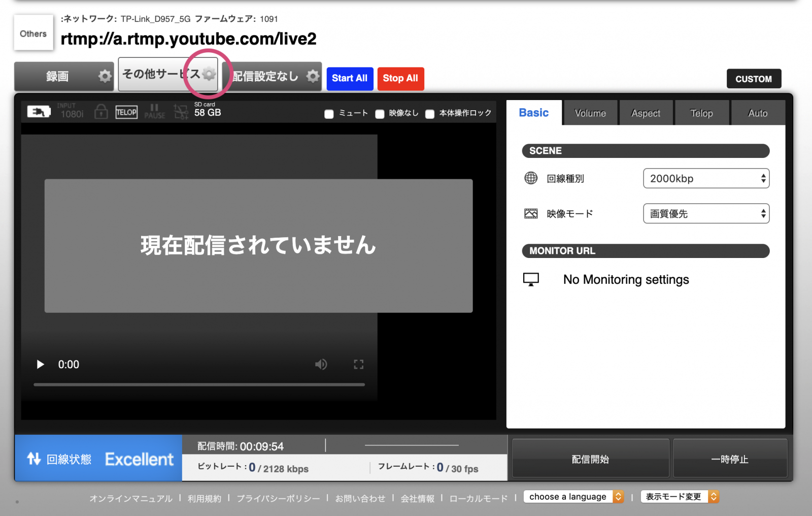Enable the ミュート checkbox
The width and height of the screenshot is (812, 516).
click(329, 114)
